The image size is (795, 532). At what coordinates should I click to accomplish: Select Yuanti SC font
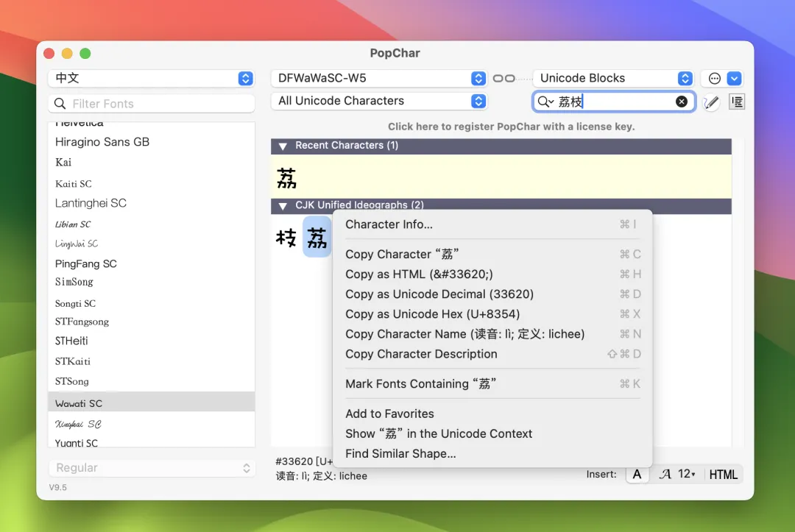pyautogui.click(x=151, y=442)
